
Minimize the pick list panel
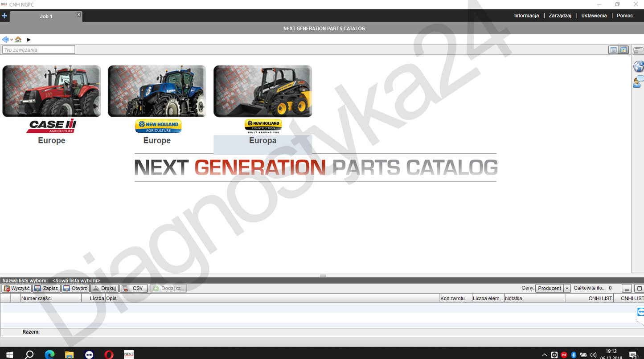(627, 288)
